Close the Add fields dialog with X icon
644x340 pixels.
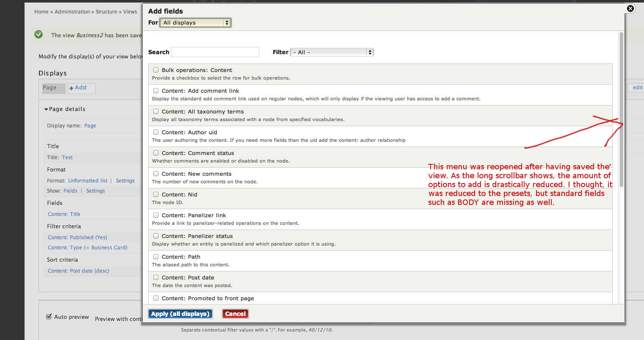[630, 8]
